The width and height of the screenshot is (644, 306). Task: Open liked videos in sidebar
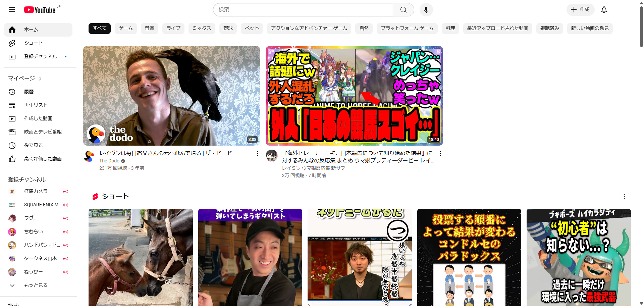[x=43, y=159]
